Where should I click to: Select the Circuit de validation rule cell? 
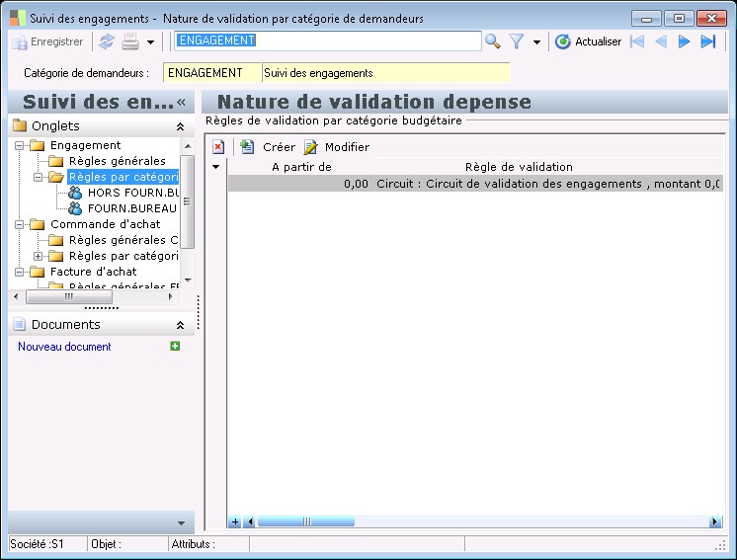548,184
